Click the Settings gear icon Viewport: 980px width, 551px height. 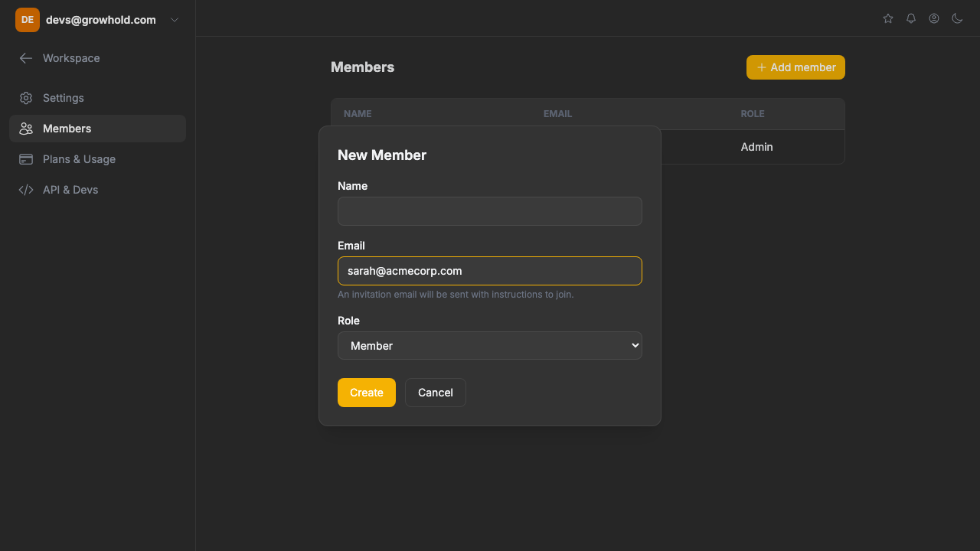[26, 98]
